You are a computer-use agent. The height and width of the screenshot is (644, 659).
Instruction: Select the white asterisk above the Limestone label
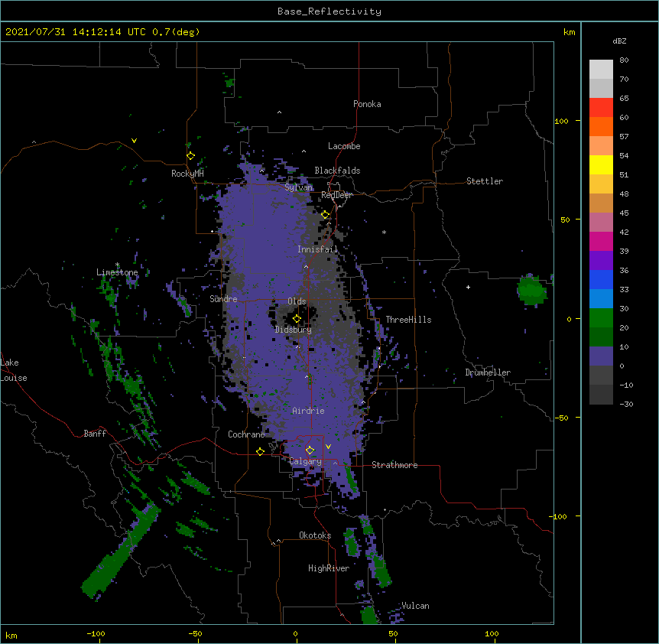click(117, 265)
